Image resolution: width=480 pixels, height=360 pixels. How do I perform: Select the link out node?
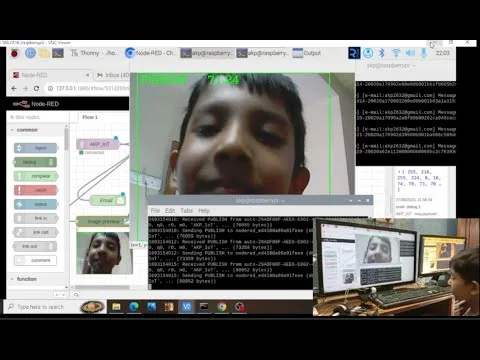tap(35, 246)
